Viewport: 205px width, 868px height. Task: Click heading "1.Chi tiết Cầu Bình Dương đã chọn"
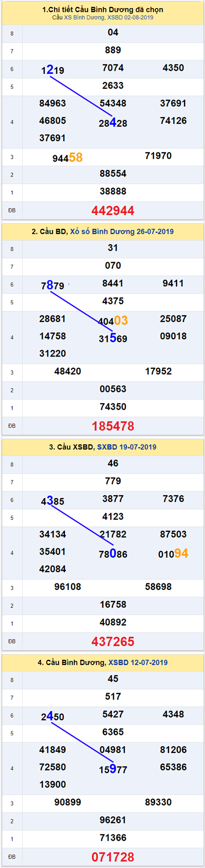coord(102,10)
